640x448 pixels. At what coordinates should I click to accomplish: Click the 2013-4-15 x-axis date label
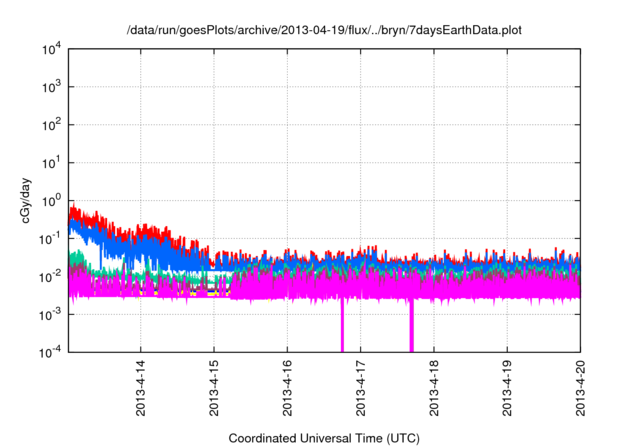pos(214,388)
